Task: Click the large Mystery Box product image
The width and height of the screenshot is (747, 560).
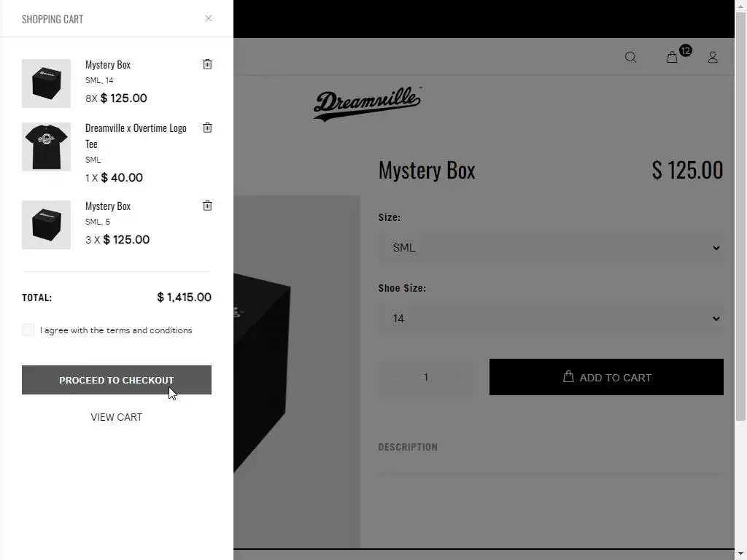Action: (297, 371)
